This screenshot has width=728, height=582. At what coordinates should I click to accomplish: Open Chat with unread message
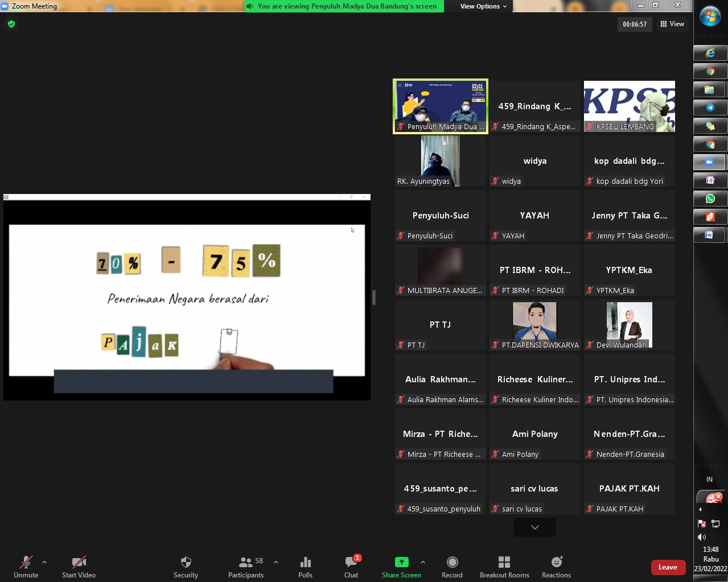tap(351, 563)
